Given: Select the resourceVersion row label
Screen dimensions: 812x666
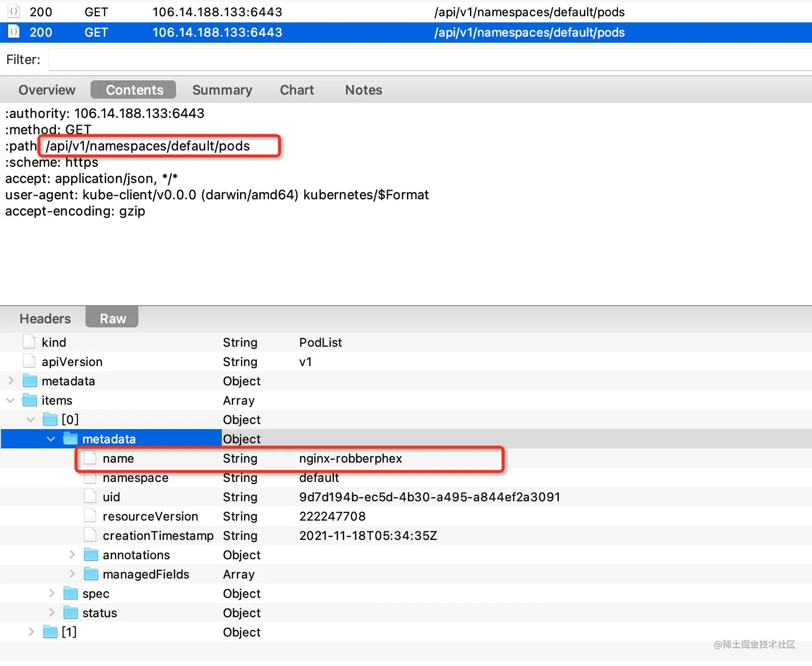Looking at the screenshot, I should point(151,516).
